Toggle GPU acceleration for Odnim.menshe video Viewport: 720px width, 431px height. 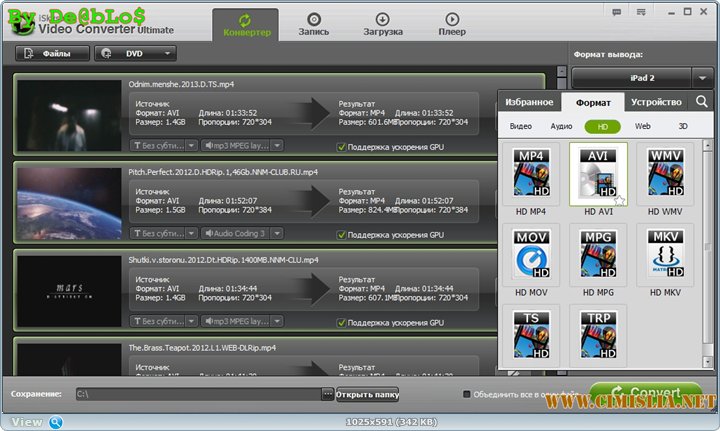(342, 146)
